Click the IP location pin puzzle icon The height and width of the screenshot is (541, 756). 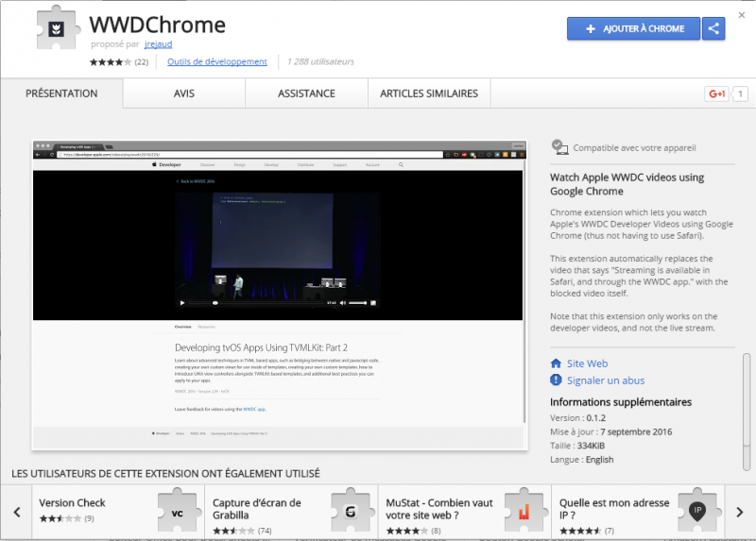pyautogui.click(x=697, y=512)
